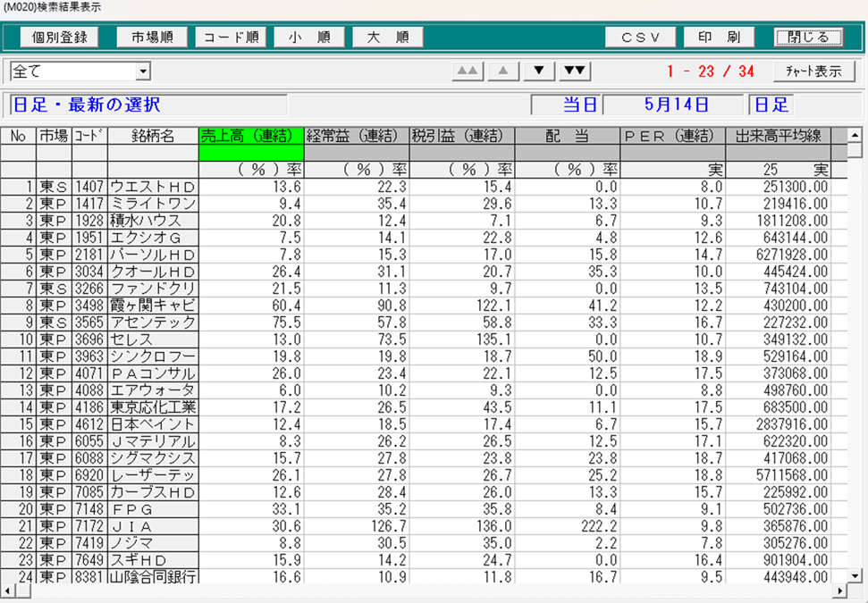
Task: Click the horizontal scrollbar right arrow
Action: 840,590
